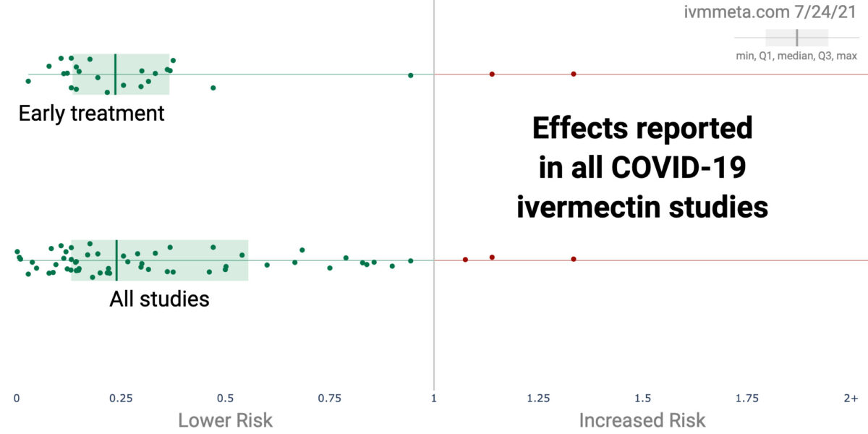The height and width of the screenshot is (434, 868).
Task: Click the box plot legend icon
Action: pyautogui.click(x=796, y=38)
